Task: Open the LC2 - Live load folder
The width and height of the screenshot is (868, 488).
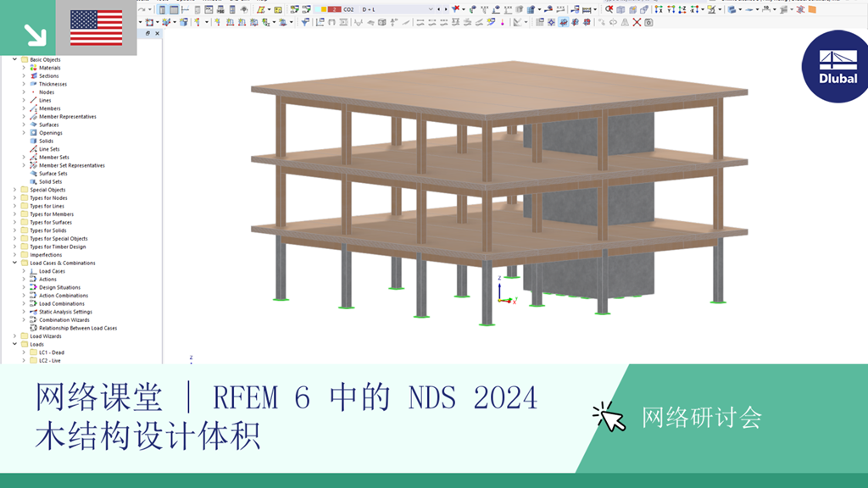Action: 50,360
